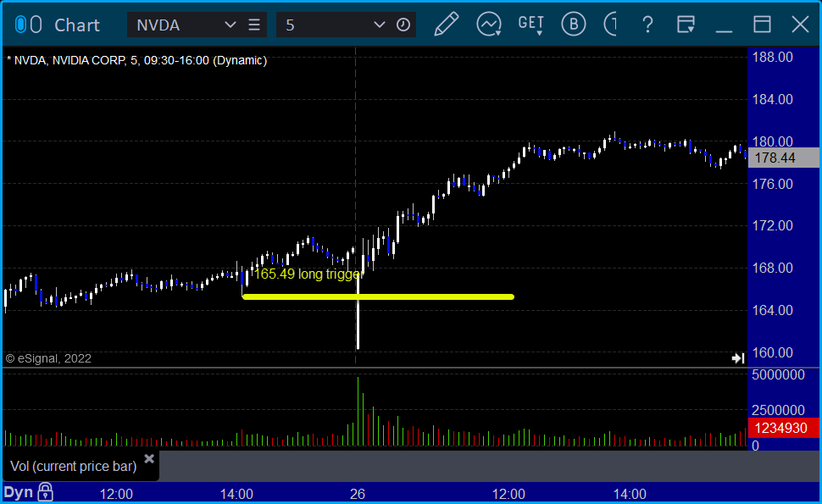Click the 178.44 current price marker
Image resolution: width=822 pixels, height=504 pixels.
(x=784, y=158)
